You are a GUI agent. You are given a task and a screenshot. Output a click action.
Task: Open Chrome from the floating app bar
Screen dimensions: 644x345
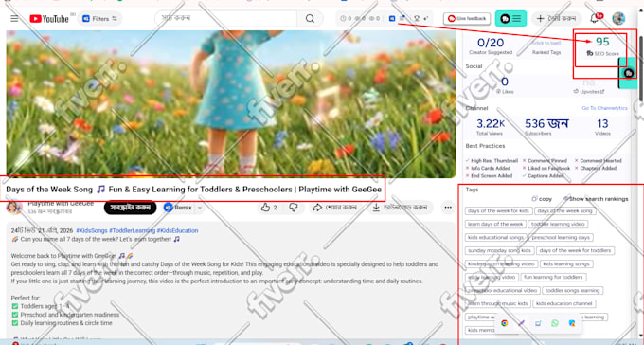coord(504,323)
